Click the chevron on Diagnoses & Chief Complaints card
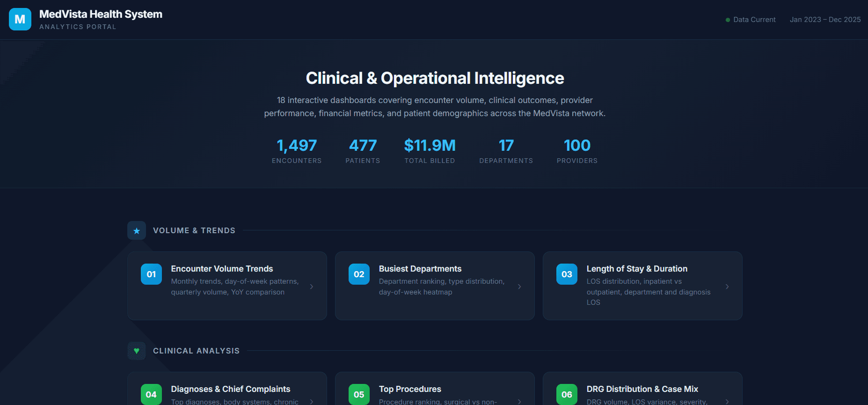The image size is (868, 405). (312, 402)
